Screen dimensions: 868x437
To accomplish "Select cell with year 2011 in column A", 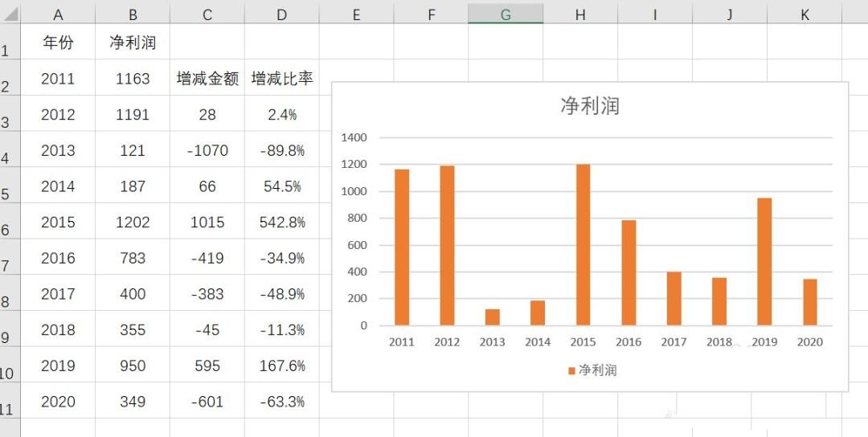I will tap(58, 79).
